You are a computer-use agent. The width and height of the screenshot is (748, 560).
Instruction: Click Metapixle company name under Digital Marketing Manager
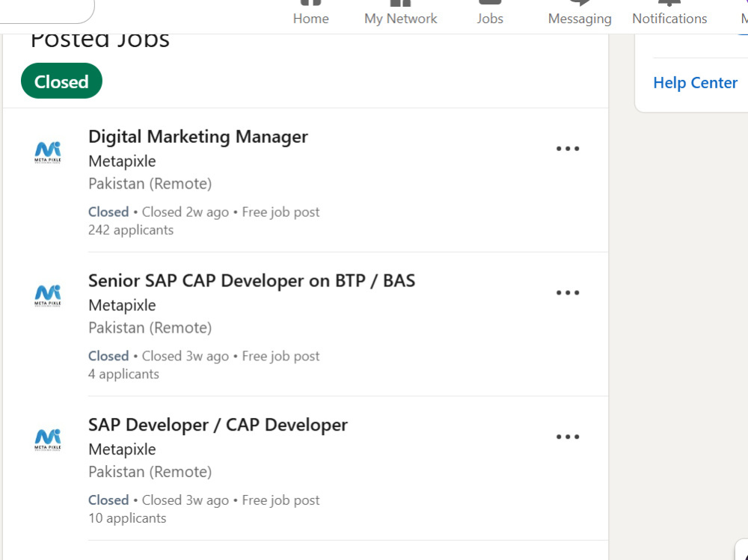122,161
